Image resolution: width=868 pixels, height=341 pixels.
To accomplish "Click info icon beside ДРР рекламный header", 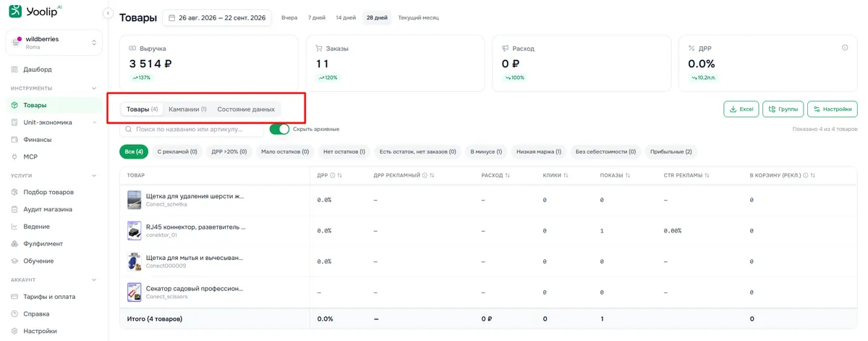I will point(425,175).
